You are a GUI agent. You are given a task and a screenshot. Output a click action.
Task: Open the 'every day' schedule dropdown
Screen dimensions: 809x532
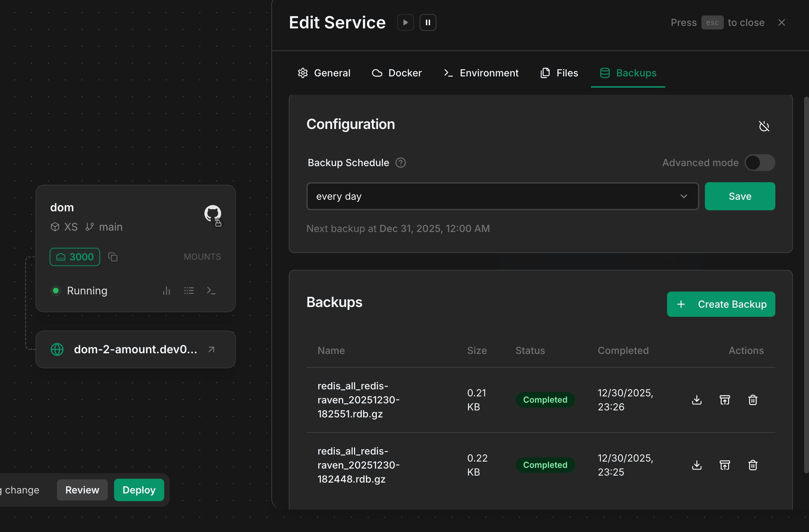point(502,196)
